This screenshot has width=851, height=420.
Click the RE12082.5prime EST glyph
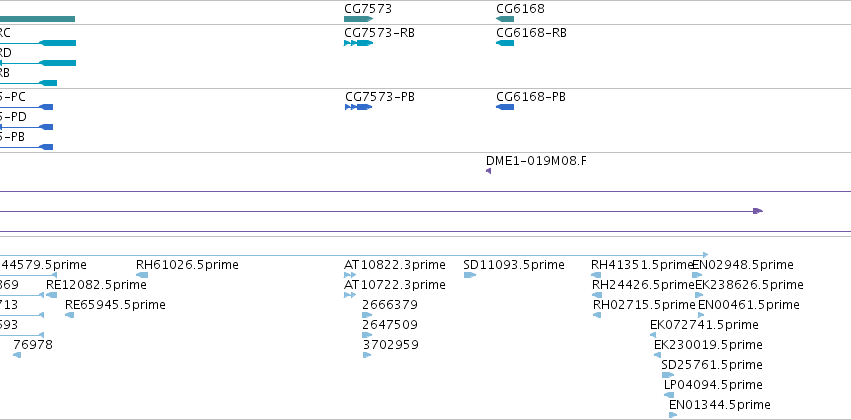(x=52, y=295)
